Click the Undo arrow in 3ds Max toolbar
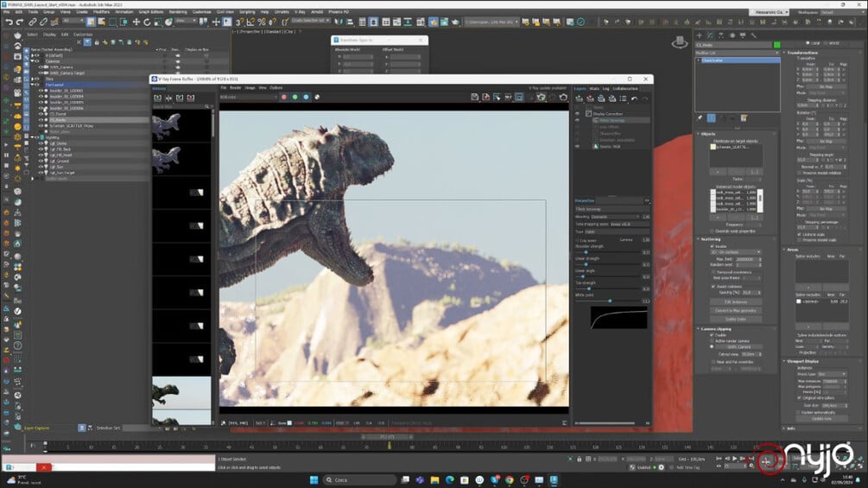 tap(9, 22)
